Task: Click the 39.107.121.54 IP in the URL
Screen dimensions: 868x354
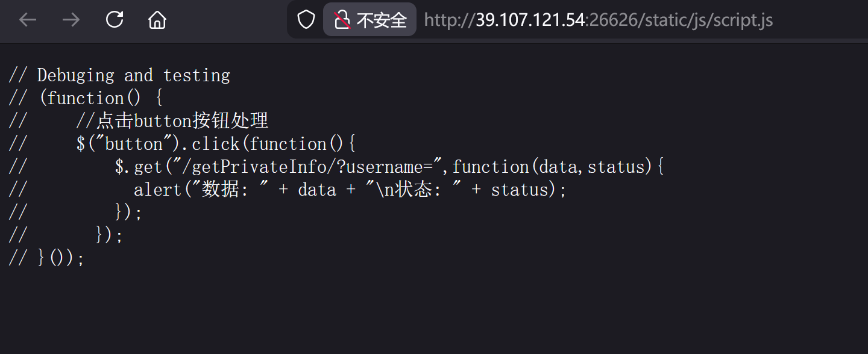Action: click(x=530, y=20)
